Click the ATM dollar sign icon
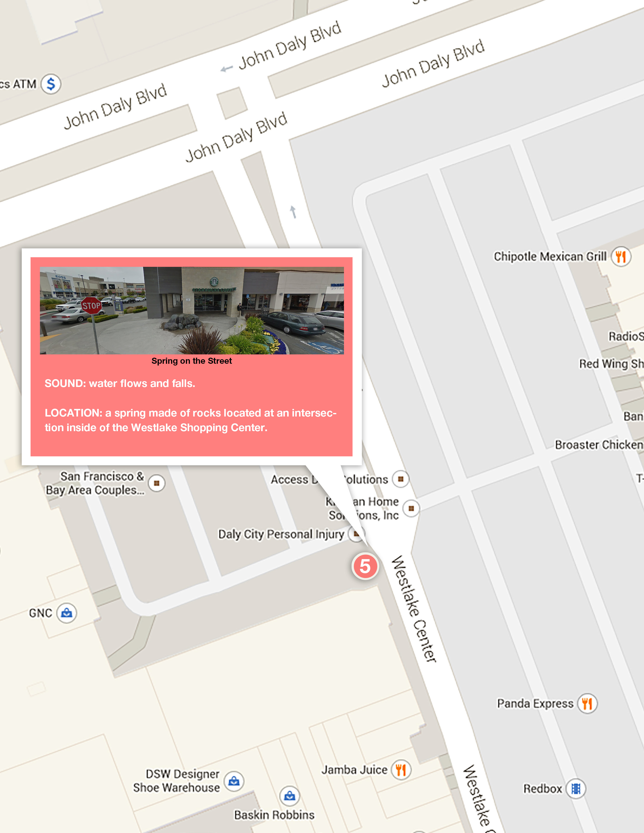 [51, 84]
